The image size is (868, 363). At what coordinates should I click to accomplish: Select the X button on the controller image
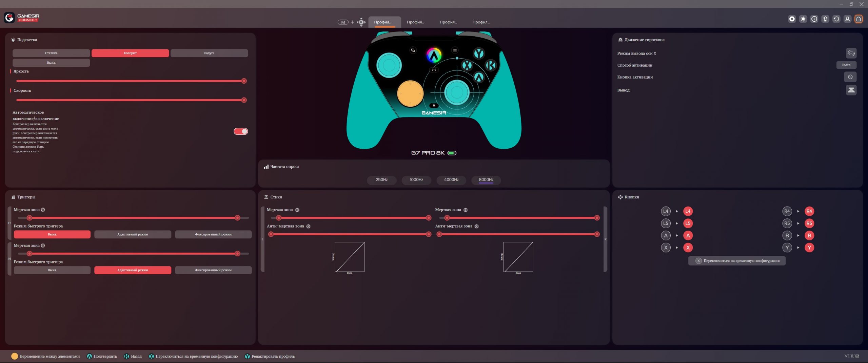(x=467, y=65)
